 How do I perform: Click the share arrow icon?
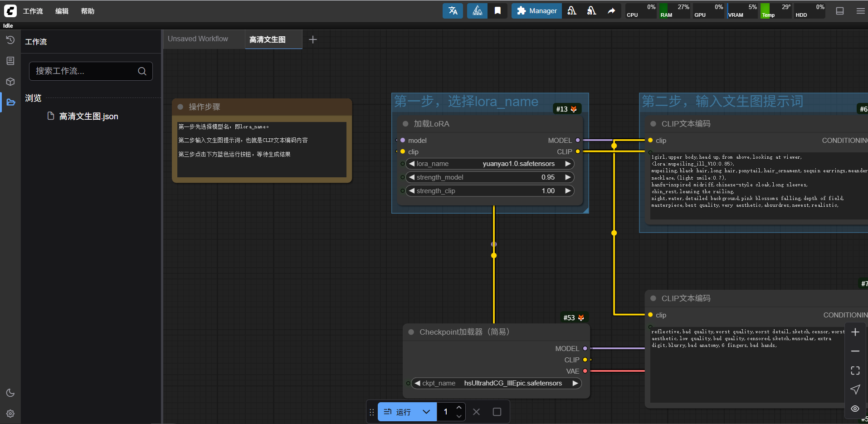tap(611, 11)
